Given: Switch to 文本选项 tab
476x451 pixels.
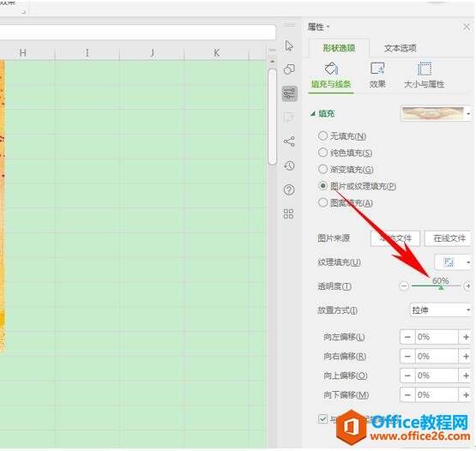Looking at the screenshot, I should click(401, 48).
